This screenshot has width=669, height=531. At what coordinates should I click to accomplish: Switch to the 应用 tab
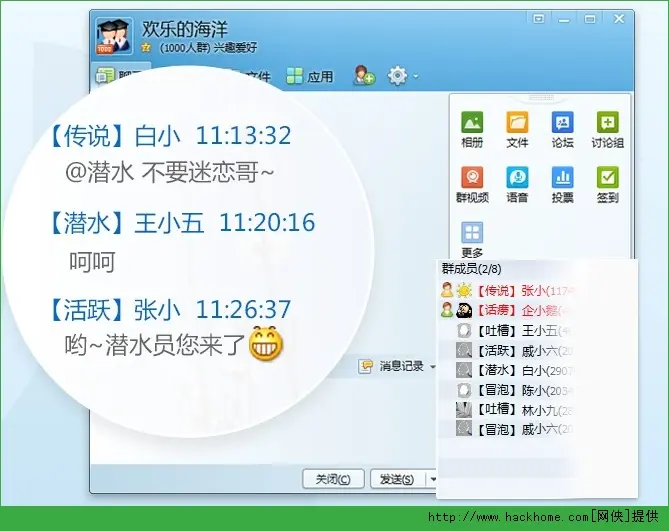pyautogui.click(x=309, y=76)
